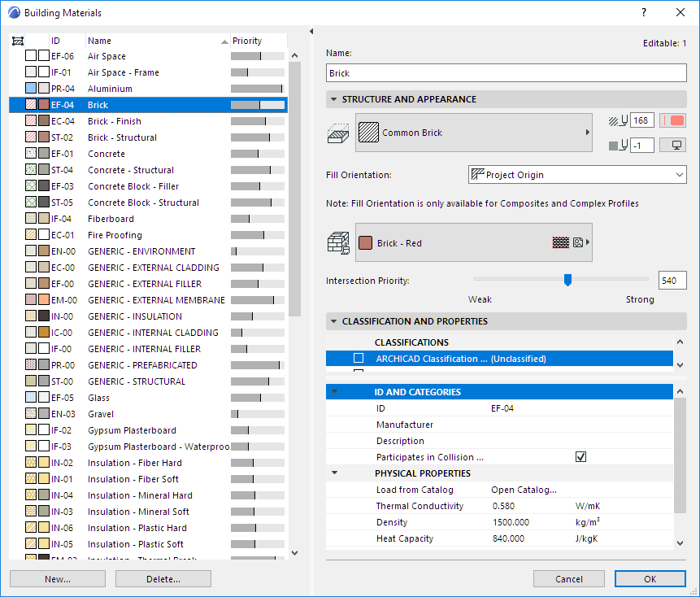Click the cut fill pattern icon for Aluminium
This screenshot has height=597, width=700.
pyautogui.click(x=31, y=88)
